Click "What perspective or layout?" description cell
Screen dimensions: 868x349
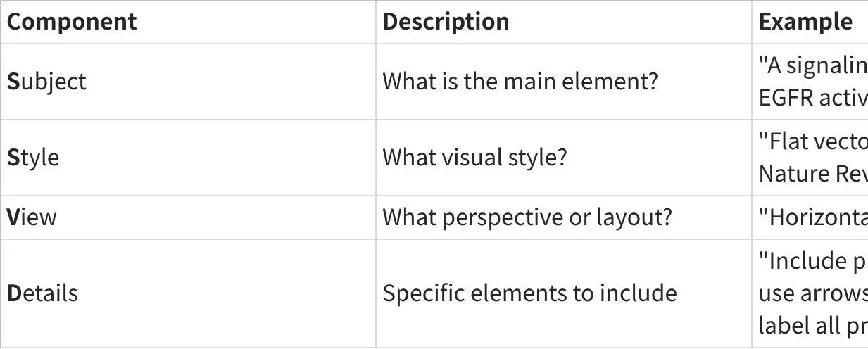pos(527,217)
